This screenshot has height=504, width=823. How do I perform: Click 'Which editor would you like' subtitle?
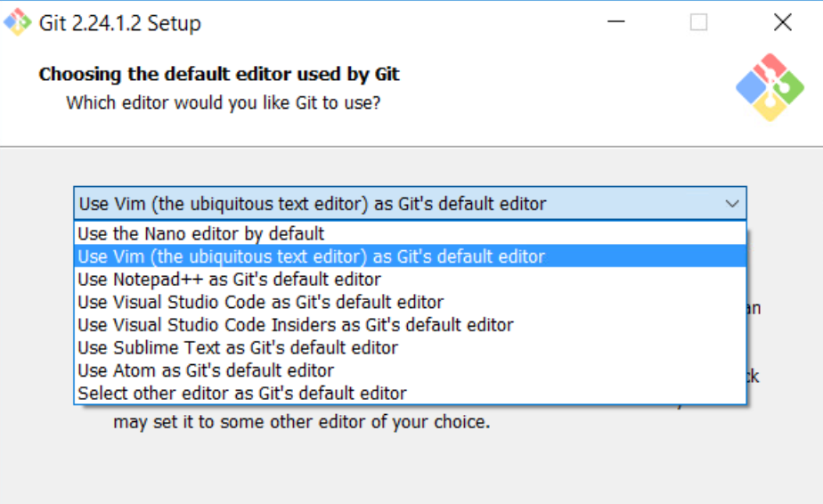coord(224,102)
